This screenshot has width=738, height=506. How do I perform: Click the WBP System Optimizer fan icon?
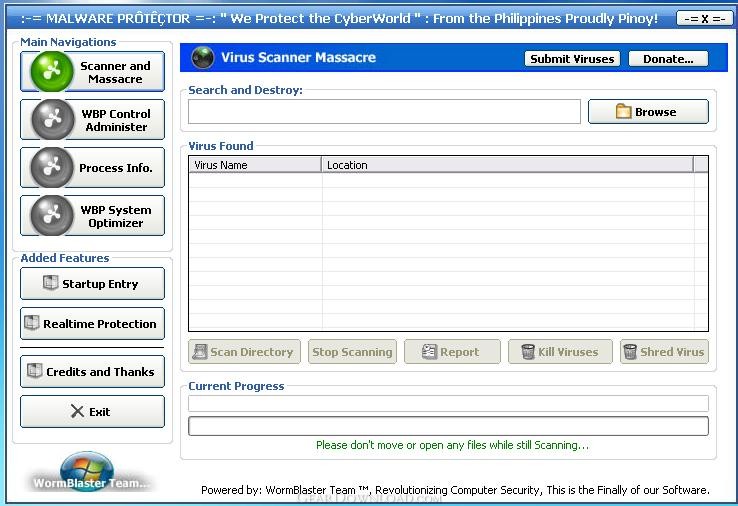(x=51, y=216)
